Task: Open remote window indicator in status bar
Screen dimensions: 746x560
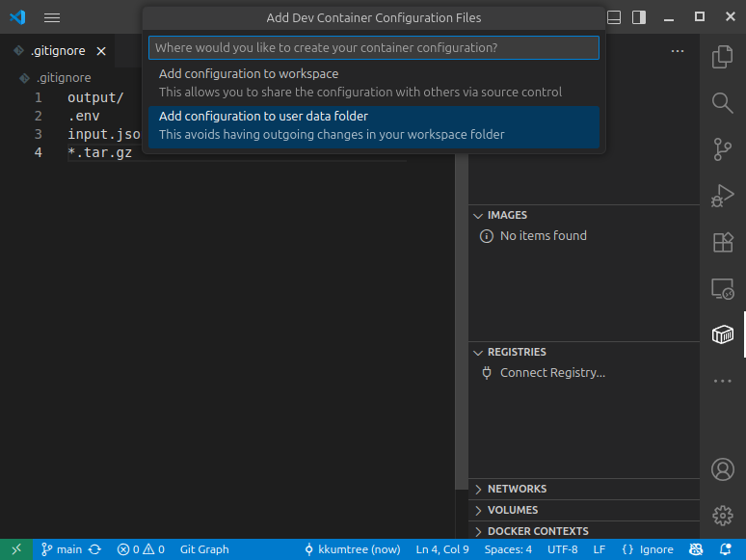Action: (16, 549)
